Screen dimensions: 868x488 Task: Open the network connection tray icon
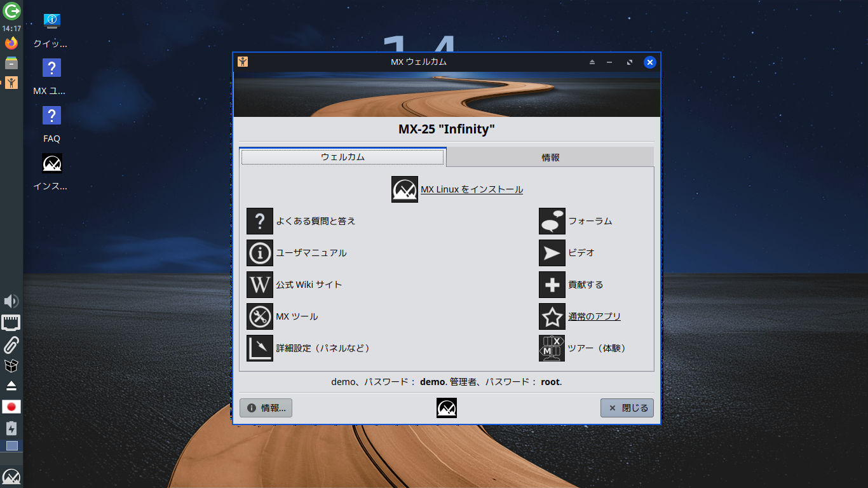[x=11, y=323]
